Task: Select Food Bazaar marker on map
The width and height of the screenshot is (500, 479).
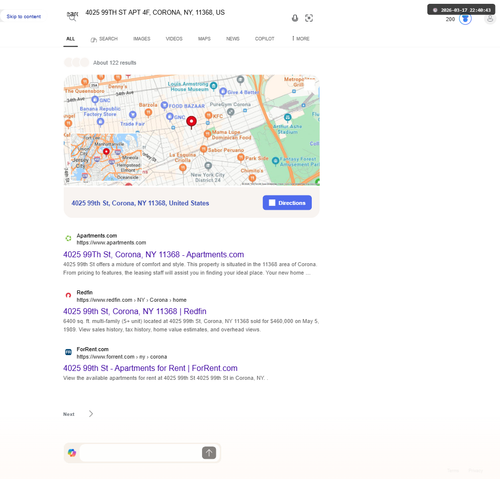Action: click(164, 105)
